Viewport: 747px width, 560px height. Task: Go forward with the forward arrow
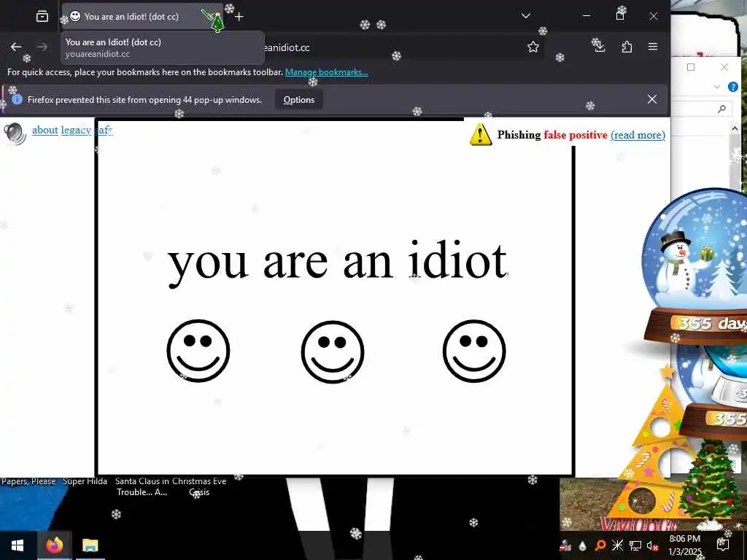pos(42,47)
